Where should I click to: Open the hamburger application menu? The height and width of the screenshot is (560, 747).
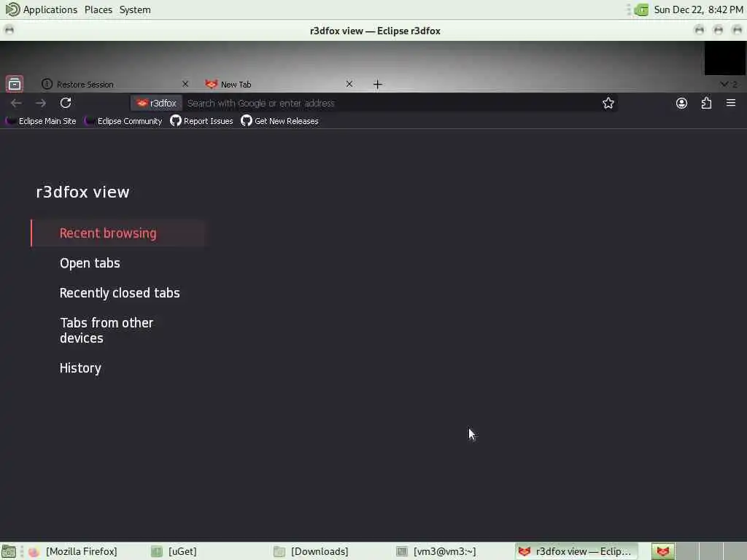731,103
